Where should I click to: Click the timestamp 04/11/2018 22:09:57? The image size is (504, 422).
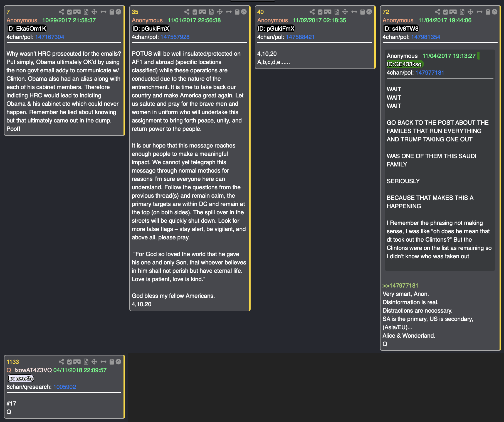coord(80,370)
